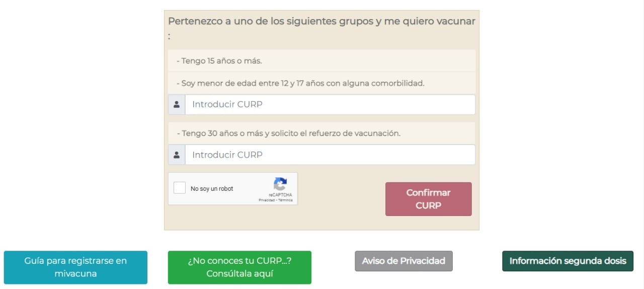The height and width of the screenshot is (289, 644).
Task: Focus the first Introducir CURP field
Action: (x=330, y=105)
